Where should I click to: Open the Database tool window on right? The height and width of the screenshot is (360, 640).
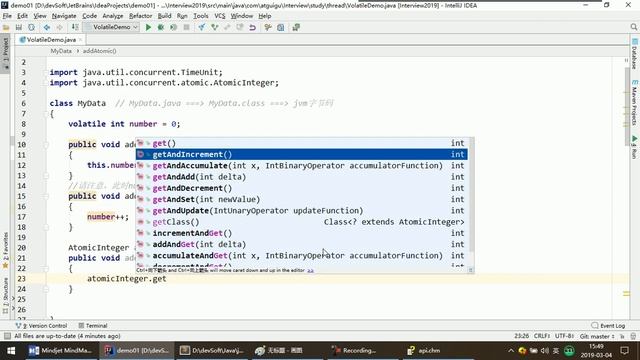click(x=634, y=54)
